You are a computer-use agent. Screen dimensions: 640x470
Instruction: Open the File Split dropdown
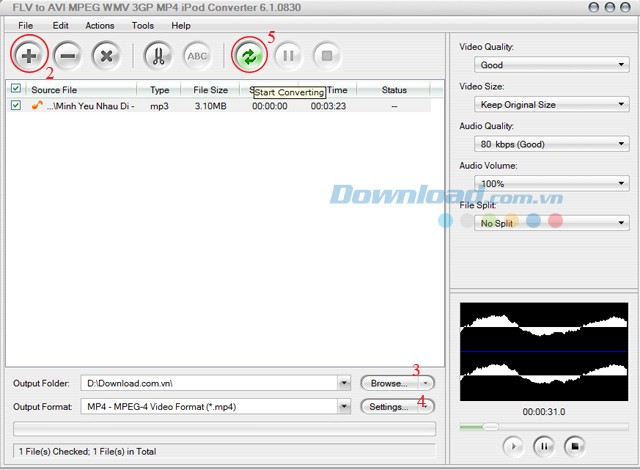[551, 223]
